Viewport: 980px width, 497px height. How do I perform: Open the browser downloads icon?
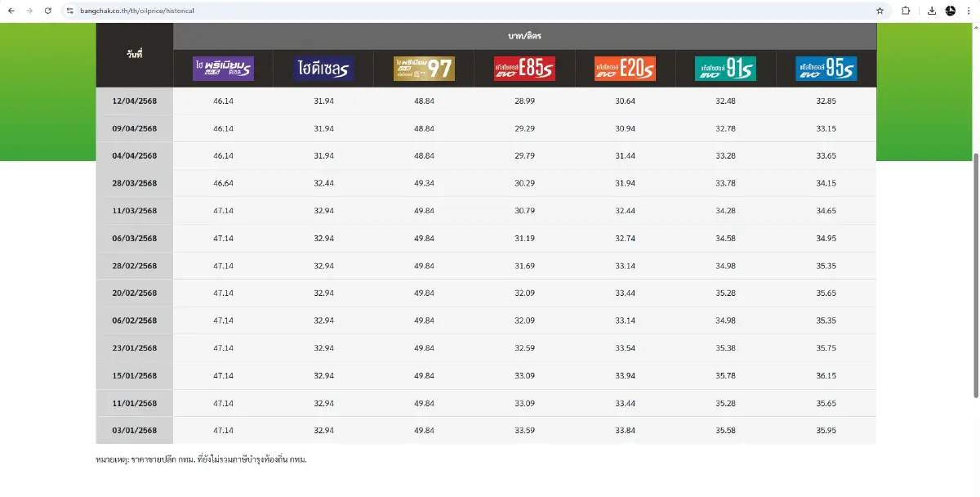[x=932, y=11]
